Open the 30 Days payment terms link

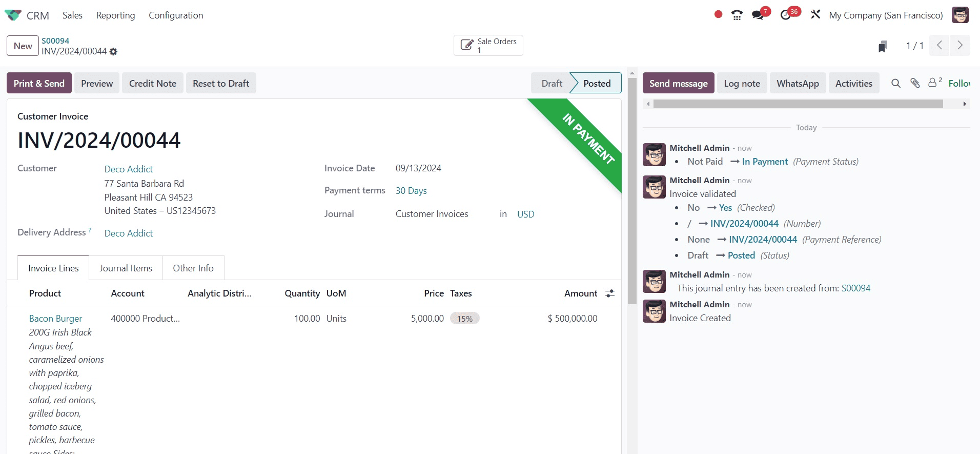click(x=411, y=190)
